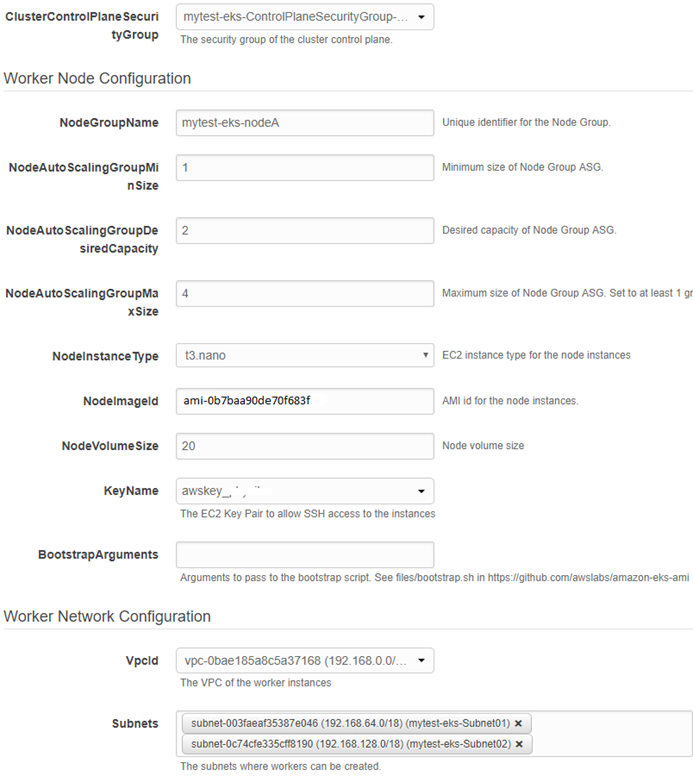This screenshot has width=693, height=776.
Task: Click the empty BootstrapArguments field
Action: 305,555
